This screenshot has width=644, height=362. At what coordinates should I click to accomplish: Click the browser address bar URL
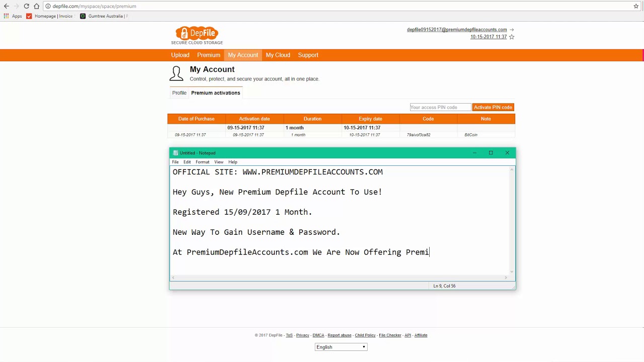click(95, 6)
